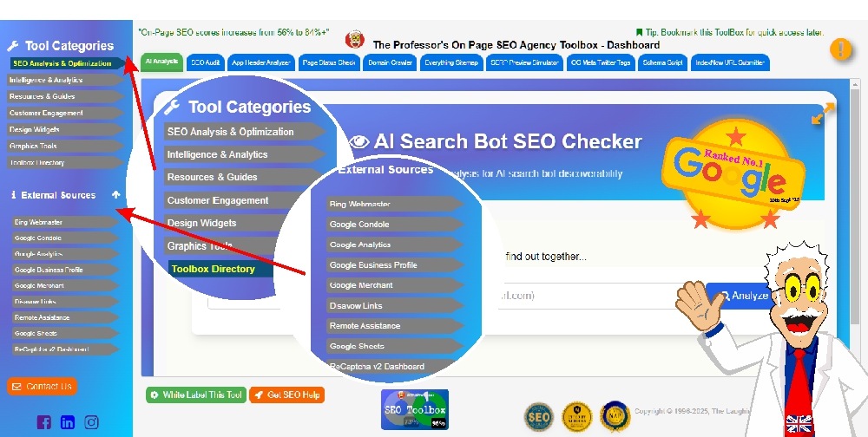Select the SEO Analysis & Optimization category

pos(66,63)
